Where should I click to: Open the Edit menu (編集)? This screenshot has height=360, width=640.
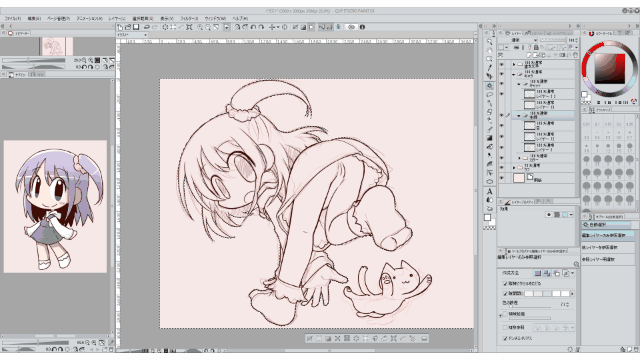click(x=34, y=18)
